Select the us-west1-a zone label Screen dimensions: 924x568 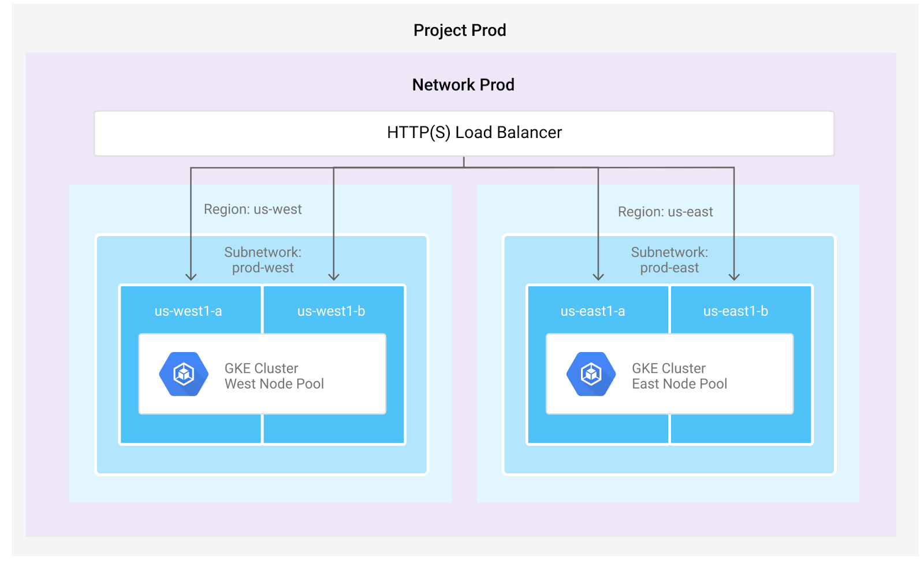[x=188, y=311]
